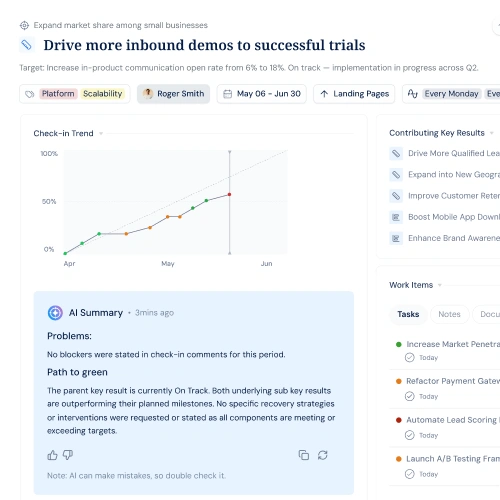
Task: Click the up arrow icon next to Landing Pages
Action: pos(324,94)
